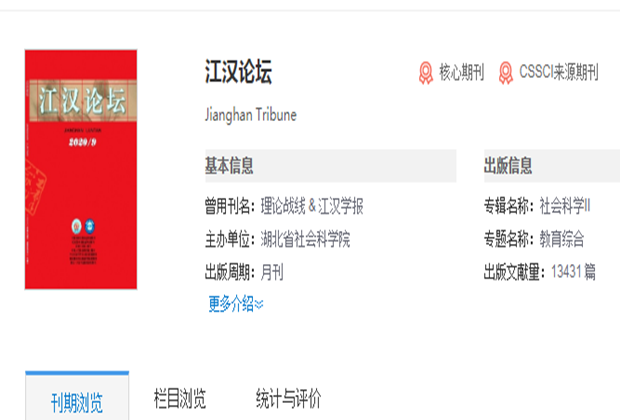Screen dimensions: 620x420
Task: Open the 栏目浏览 tab
Action: pos(180,400)
